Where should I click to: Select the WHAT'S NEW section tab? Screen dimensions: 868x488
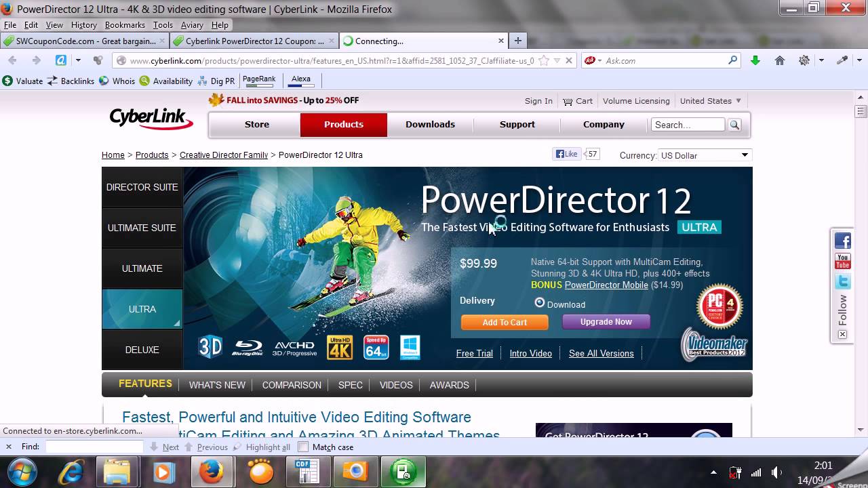[x=217, y=385]
